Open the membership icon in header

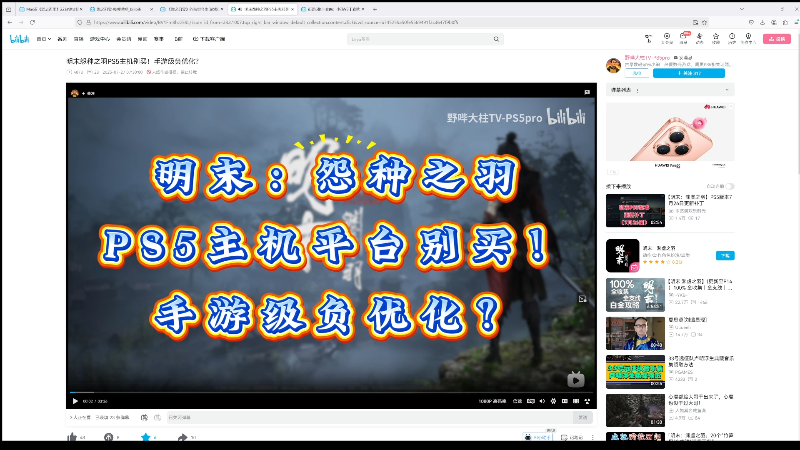(x=667, y=38)
